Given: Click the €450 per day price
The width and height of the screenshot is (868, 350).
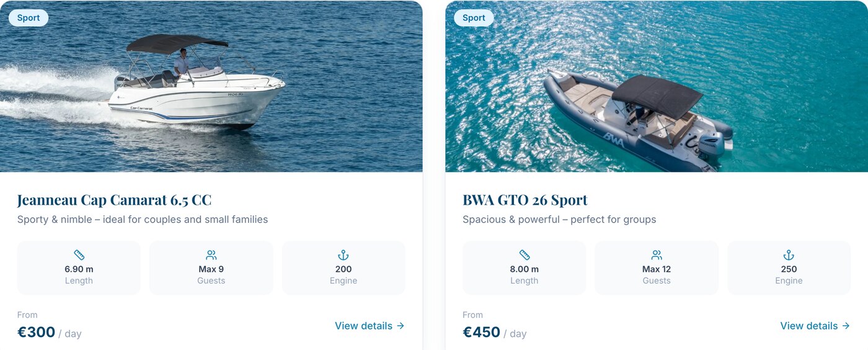Looking at the screenshot, I should [x=495, y=333].
